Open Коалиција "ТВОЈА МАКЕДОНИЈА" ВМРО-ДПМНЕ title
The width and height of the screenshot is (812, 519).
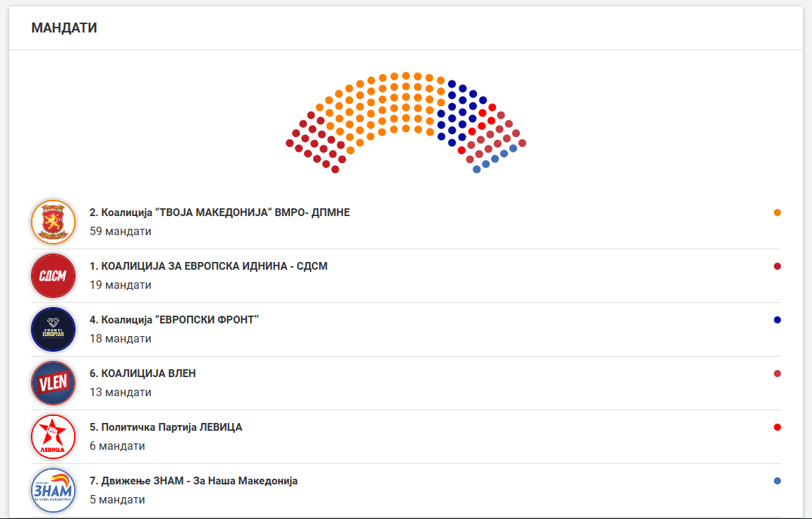pos(219,213)
